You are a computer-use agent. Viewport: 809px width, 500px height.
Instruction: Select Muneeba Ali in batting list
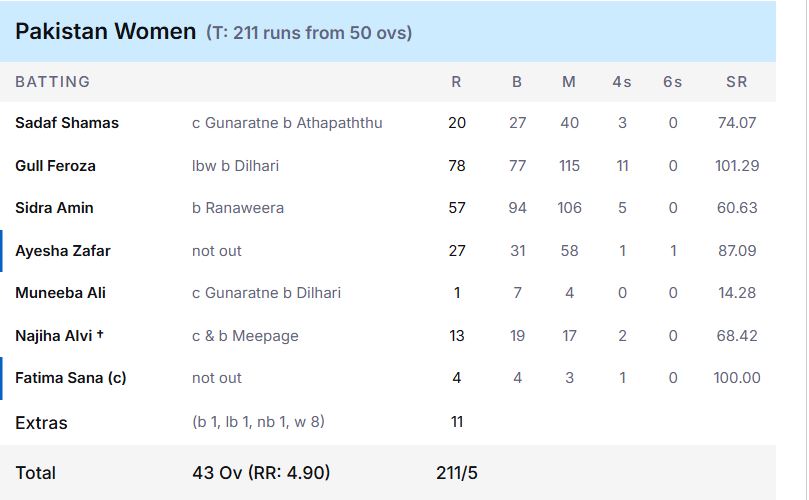click(x=60, y=293)
